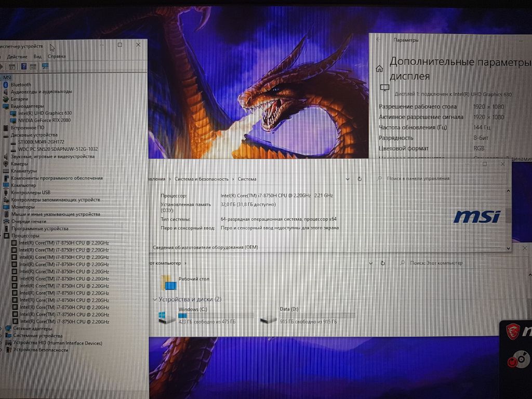Select the Рабочий стол folder in Explorer
532x399 pixels.
pos(185,282)
